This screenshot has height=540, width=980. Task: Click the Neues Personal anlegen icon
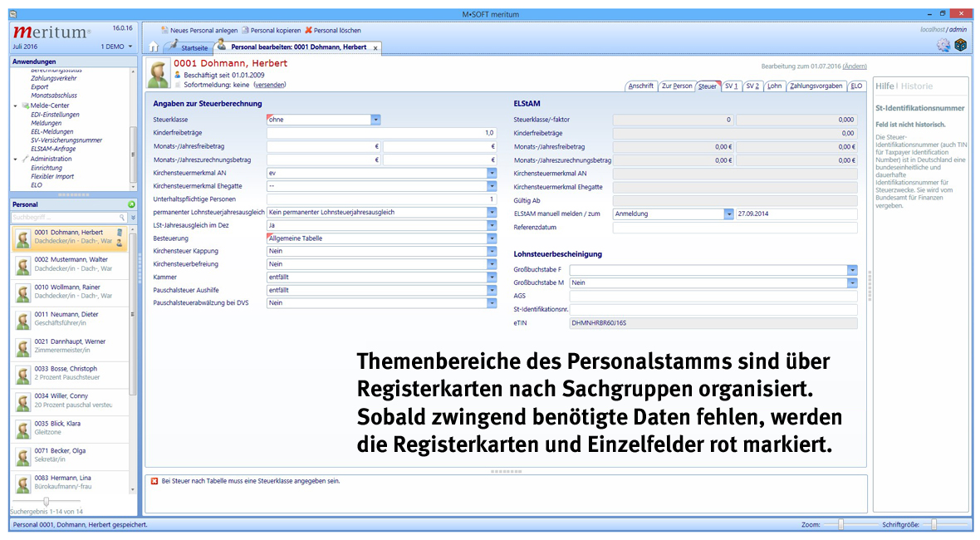pyautogui.click(x=164, y=30)
